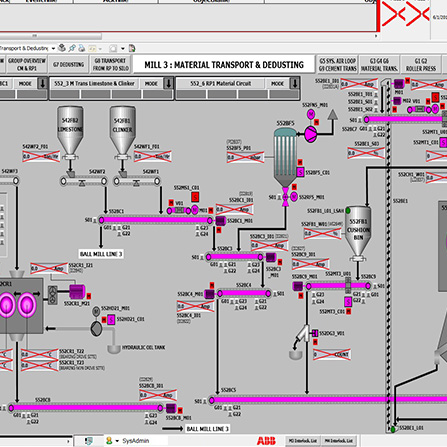
Task: Toggle the 552HD21_C01 magenta S selector
Action: pyautogui.click(x=111, y=320)
